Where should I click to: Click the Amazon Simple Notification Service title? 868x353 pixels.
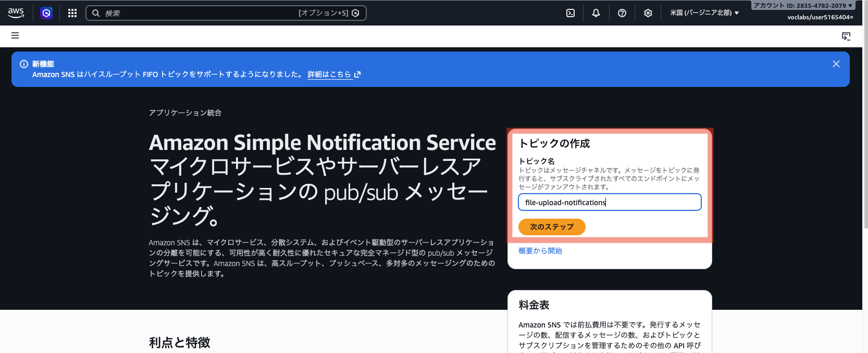click(323, 143)
